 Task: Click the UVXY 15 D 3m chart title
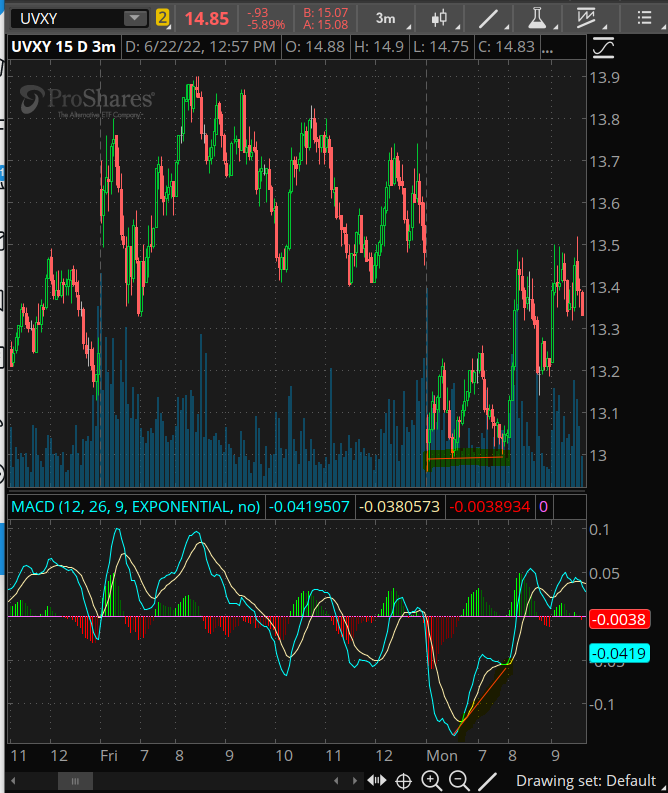point(64,47)
